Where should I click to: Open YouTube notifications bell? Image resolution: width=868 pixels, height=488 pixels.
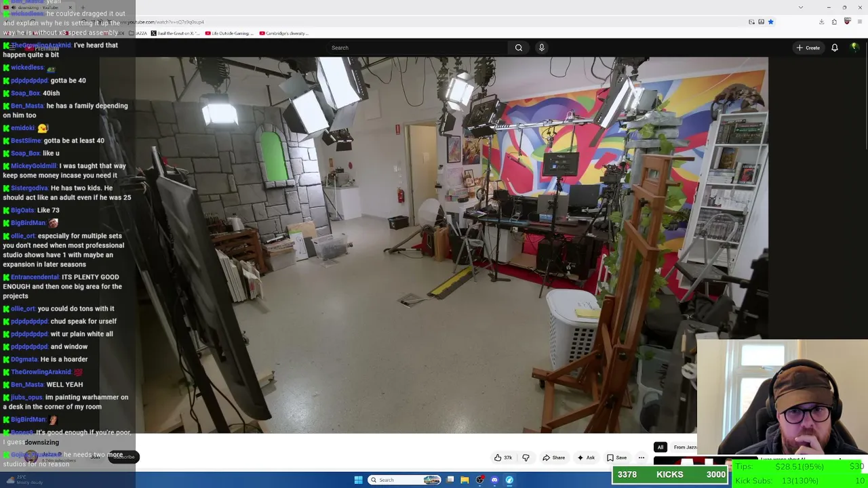(x=835, y=47)
